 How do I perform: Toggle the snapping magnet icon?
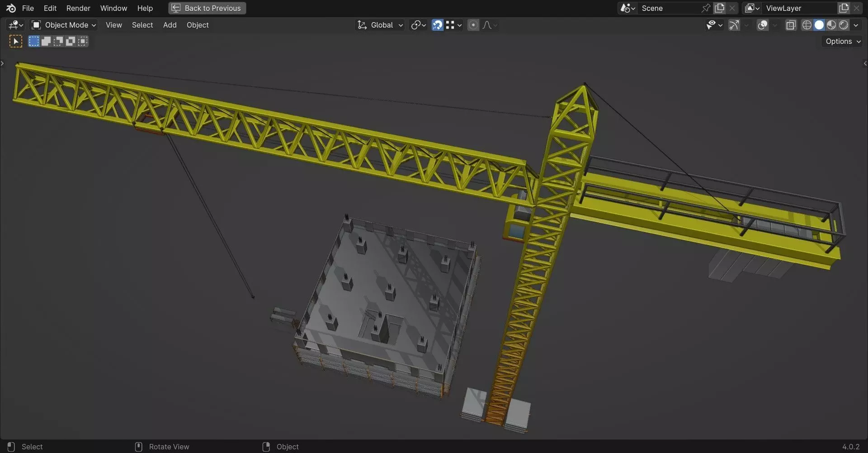point(437,25)
